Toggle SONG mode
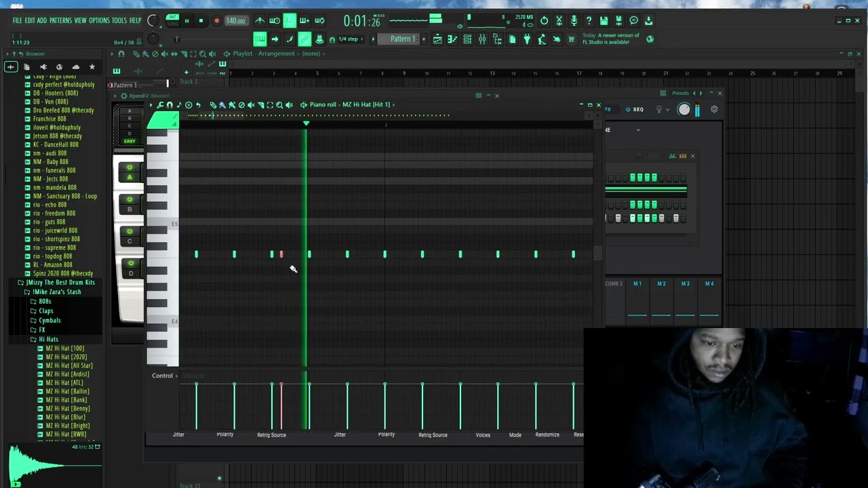This screenshot has height=488, width=868. [172, 24]
